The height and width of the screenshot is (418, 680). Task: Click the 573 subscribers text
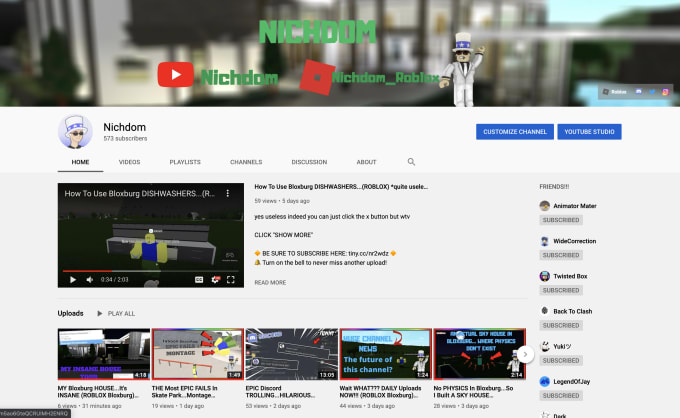(x=125, y=139)
